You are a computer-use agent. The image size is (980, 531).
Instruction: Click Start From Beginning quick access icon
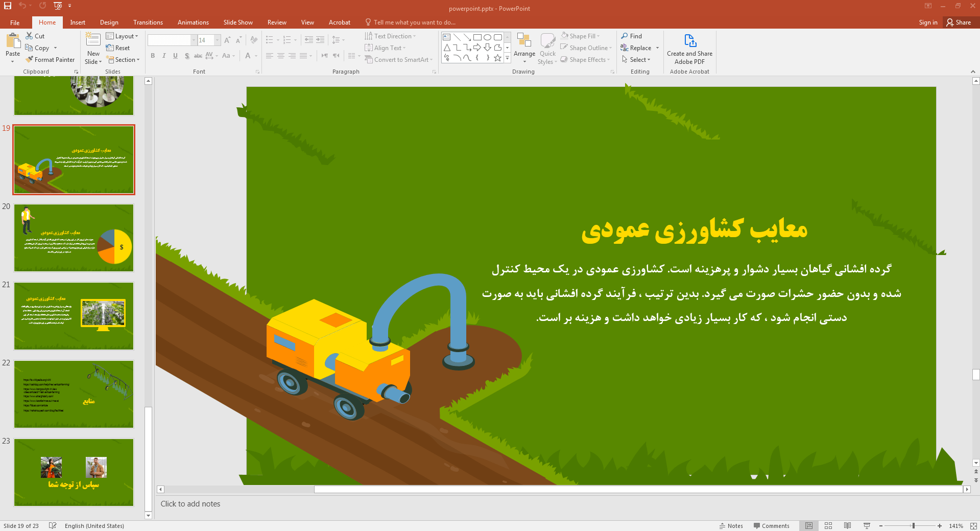click(x=58, y=6)
